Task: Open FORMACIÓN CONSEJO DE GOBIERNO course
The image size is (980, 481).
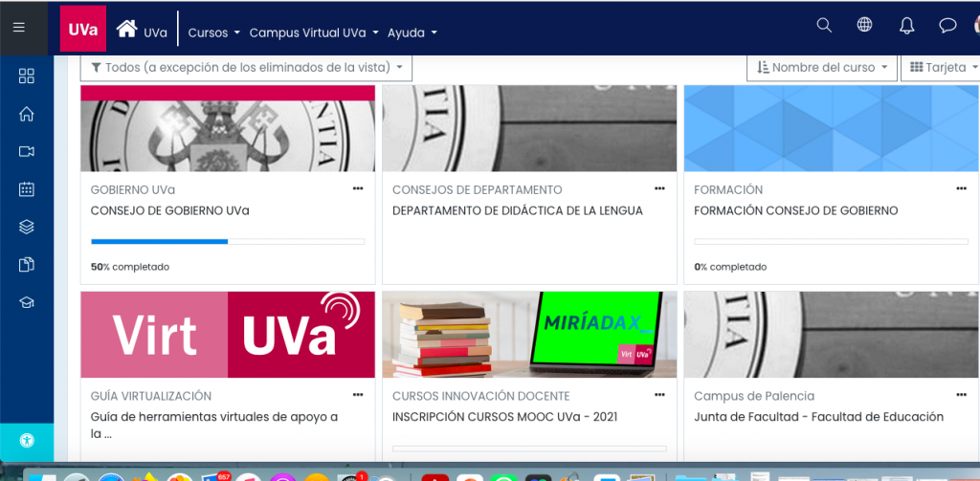Action: 795,210
